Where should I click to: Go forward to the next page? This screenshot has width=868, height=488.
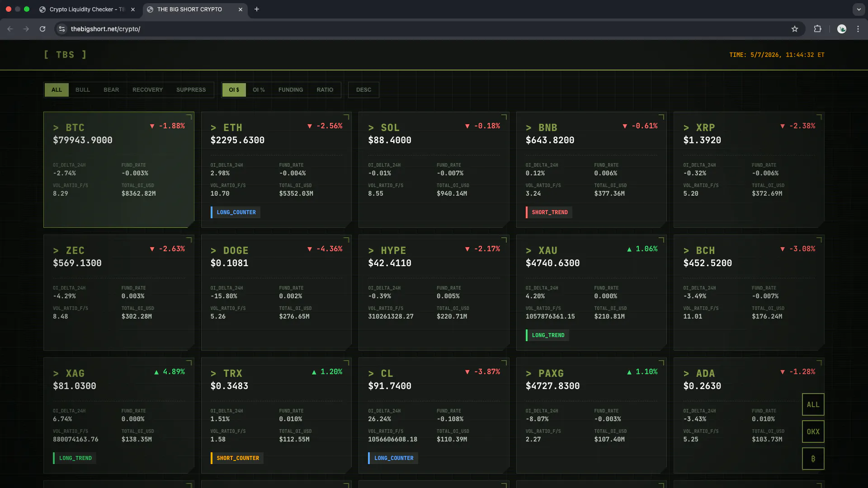[26, 29]
